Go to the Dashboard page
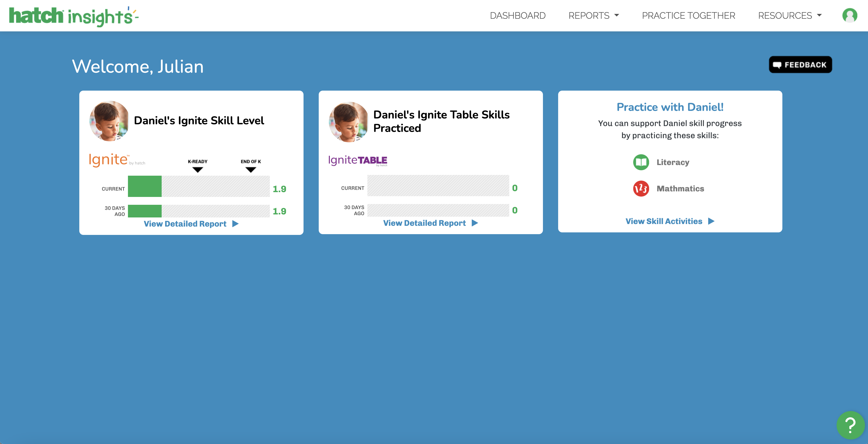 click(x=518, y=15)
